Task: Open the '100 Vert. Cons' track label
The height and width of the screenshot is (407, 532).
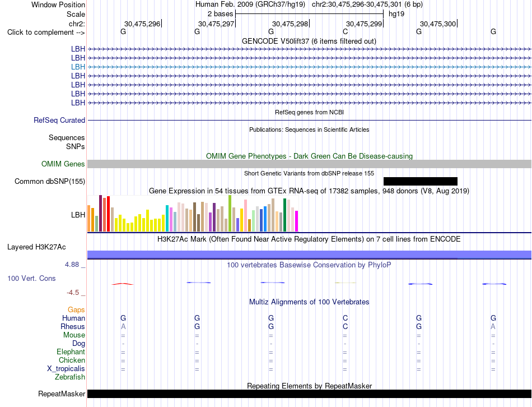Action: (x=31, y=278)
